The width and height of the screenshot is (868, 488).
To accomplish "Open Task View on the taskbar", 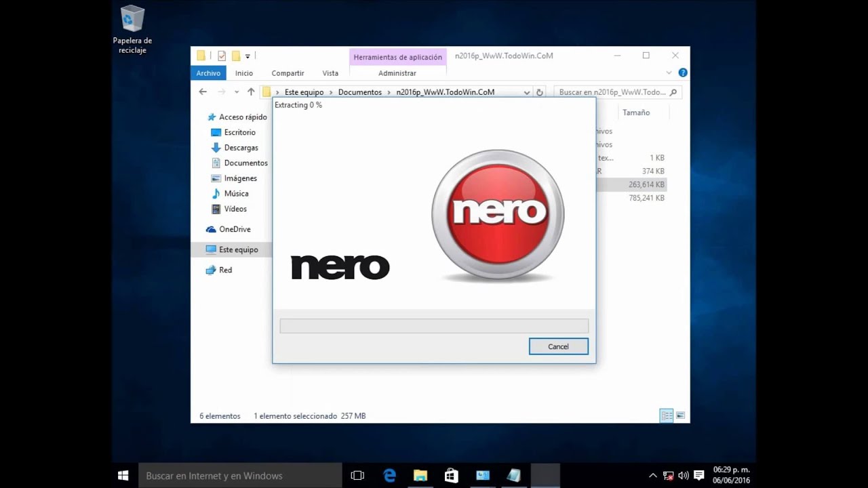I will tap(357, 476).
